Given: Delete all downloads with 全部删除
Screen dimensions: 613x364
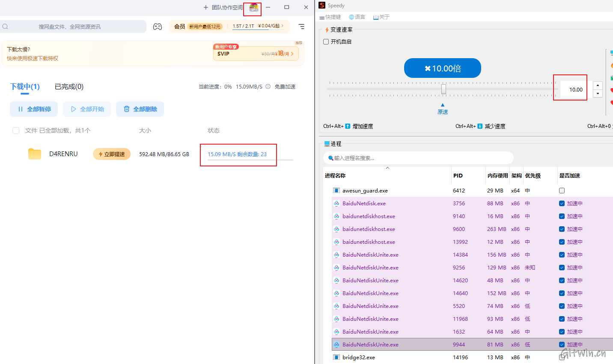Looking at the screenshot, I should (140, 109).
